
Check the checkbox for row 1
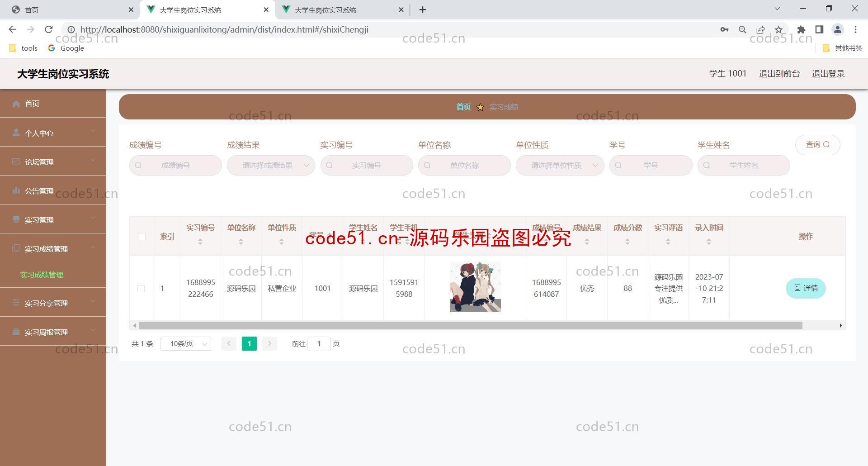pos(141,289)
